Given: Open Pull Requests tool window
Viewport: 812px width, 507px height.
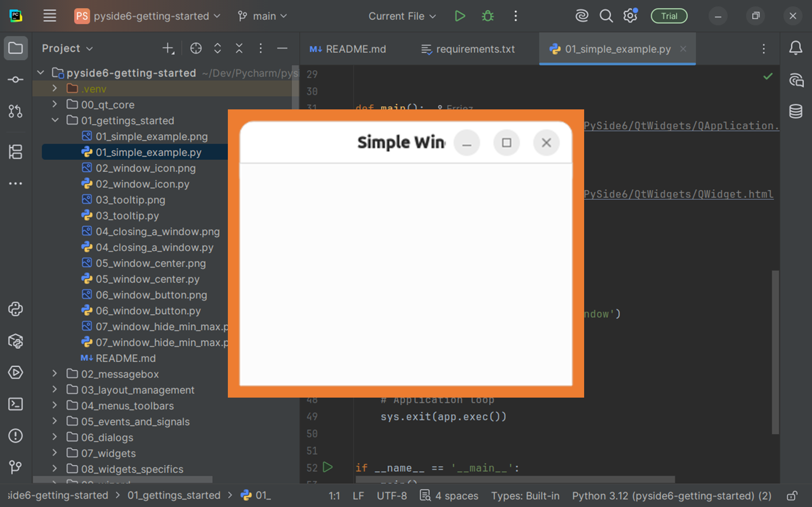Looking at the screenshot, I should tap(15, 111).
